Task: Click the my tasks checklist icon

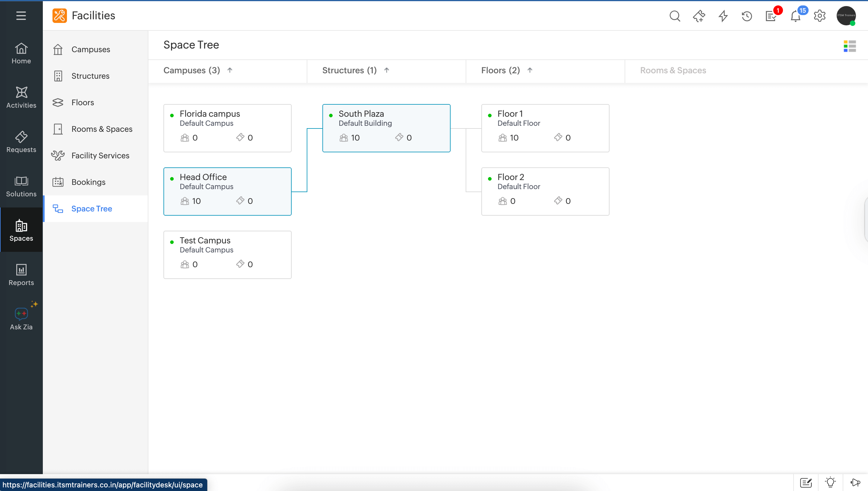Action: 771,16
